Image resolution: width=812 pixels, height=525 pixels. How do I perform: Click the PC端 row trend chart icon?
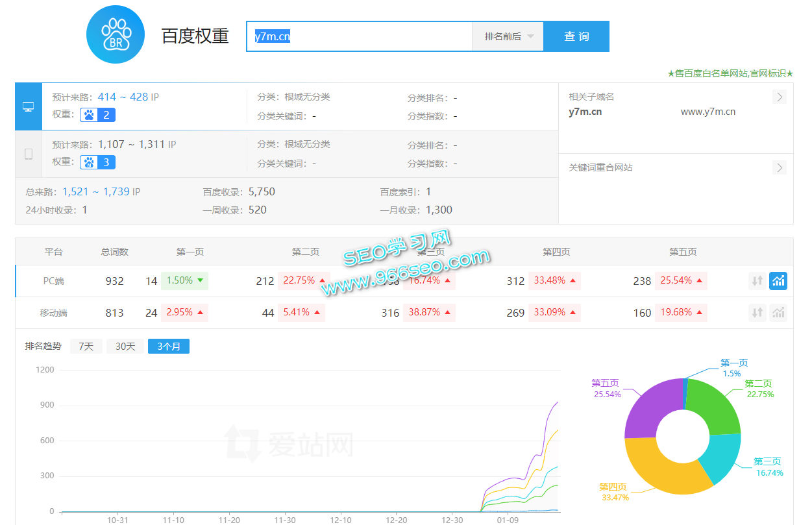[x=778, y=281]
